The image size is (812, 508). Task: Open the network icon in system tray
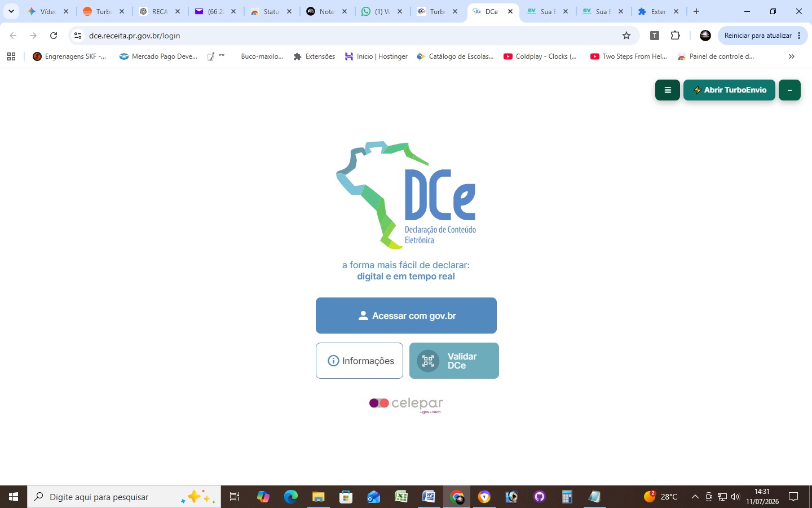point(722,497)
